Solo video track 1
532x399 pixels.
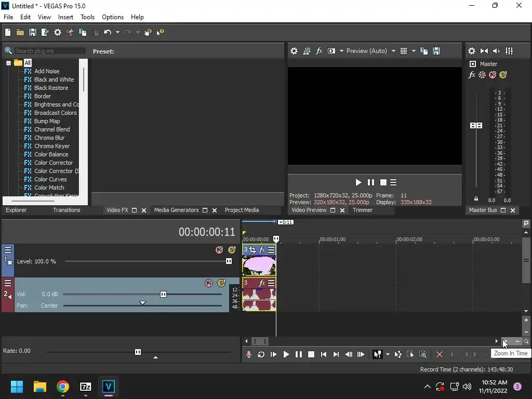click(x=232, y=250)
